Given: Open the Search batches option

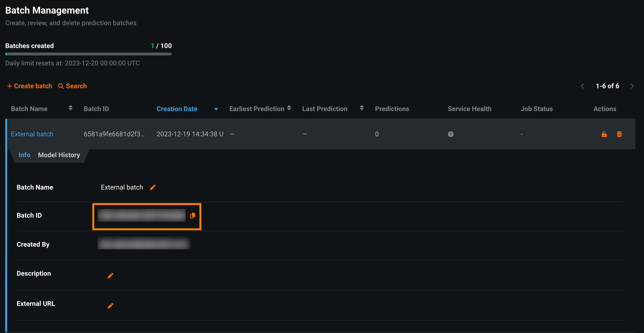Looking at the screenshot, I should click(73, 86).
